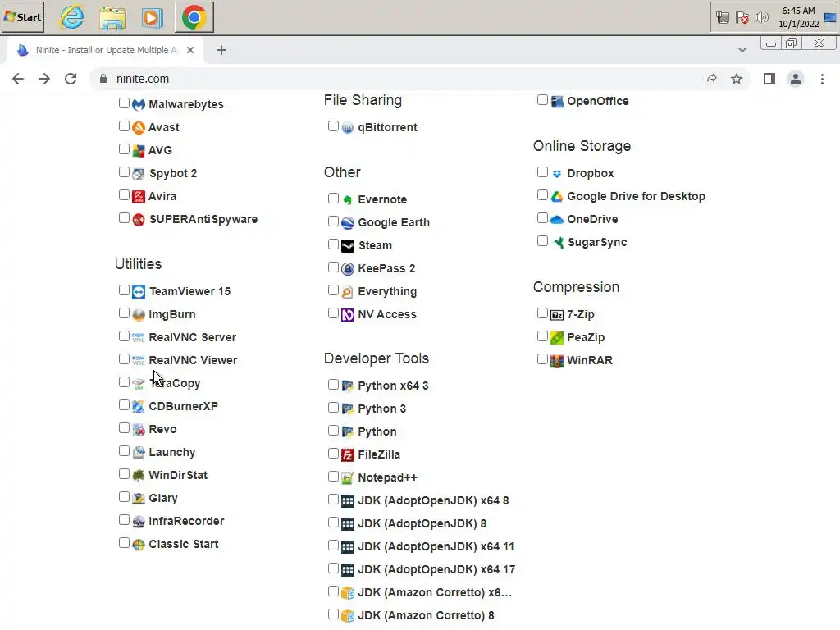Open Windows Media Player from taskbar
The height and width of the screenshot is (630, 840).
click(152, 18)
